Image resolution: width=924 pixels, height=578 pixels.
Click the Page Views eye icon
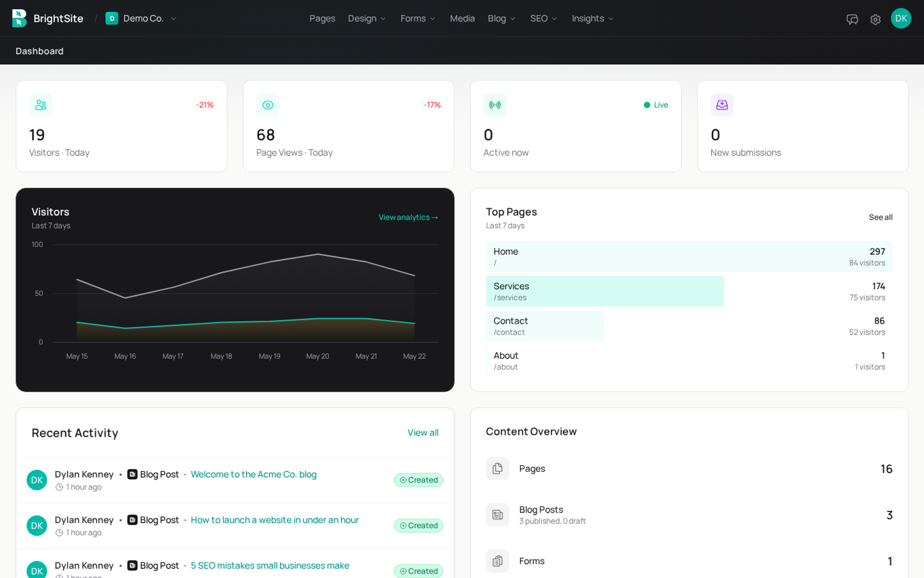(x=268, y=105)
